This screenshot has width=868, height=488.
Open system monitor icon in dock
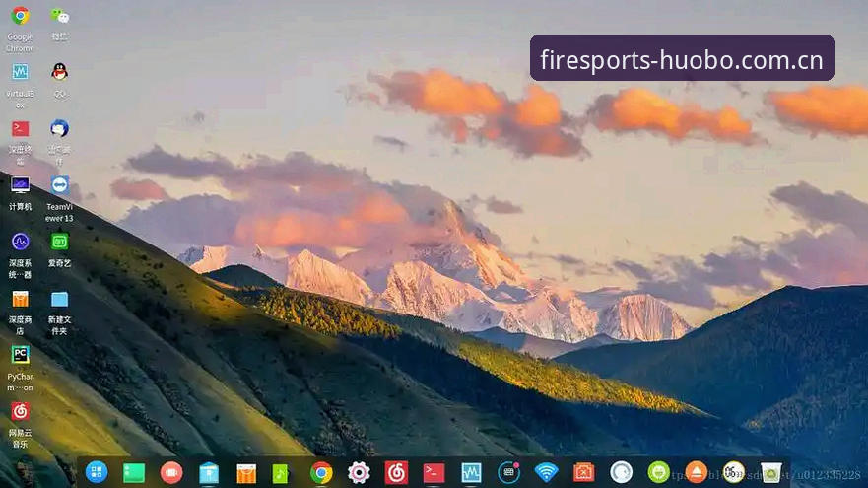click(x=471, y=472)
